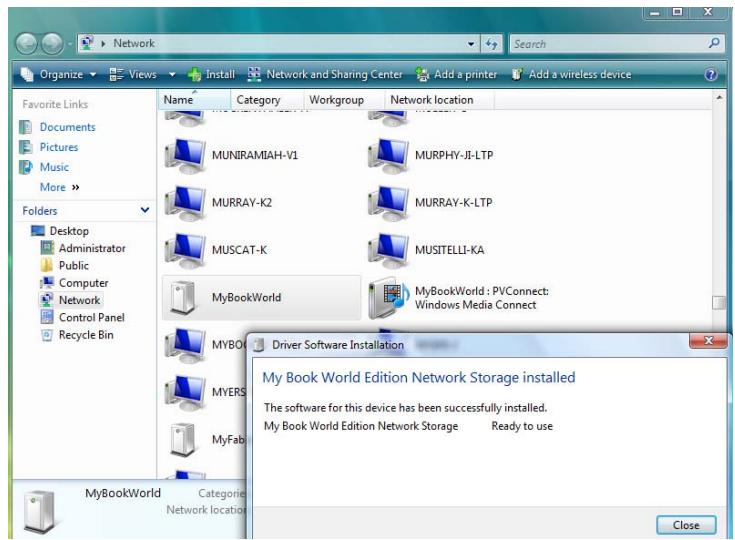Click the Pictures icon in Favorite Links
Viewport: 735px width, 540px height.
point(26,147)
